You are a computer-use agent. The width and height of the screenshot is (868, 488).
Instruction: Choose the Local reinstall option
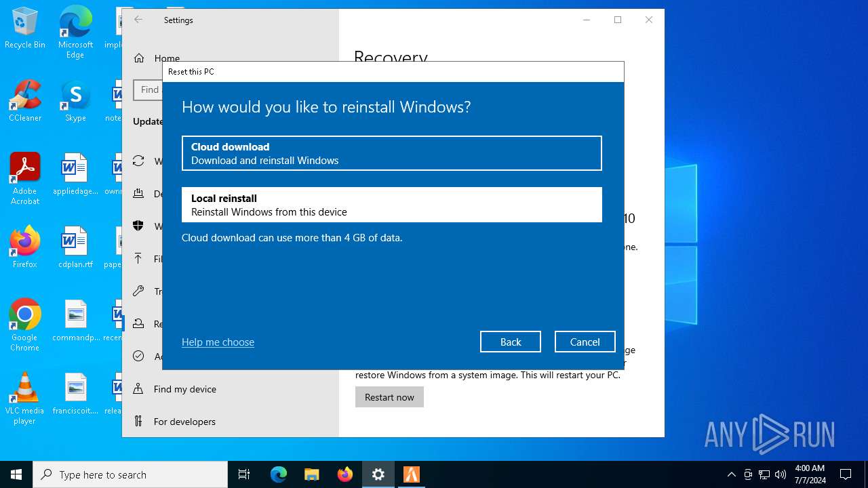[x=392, y=205]
